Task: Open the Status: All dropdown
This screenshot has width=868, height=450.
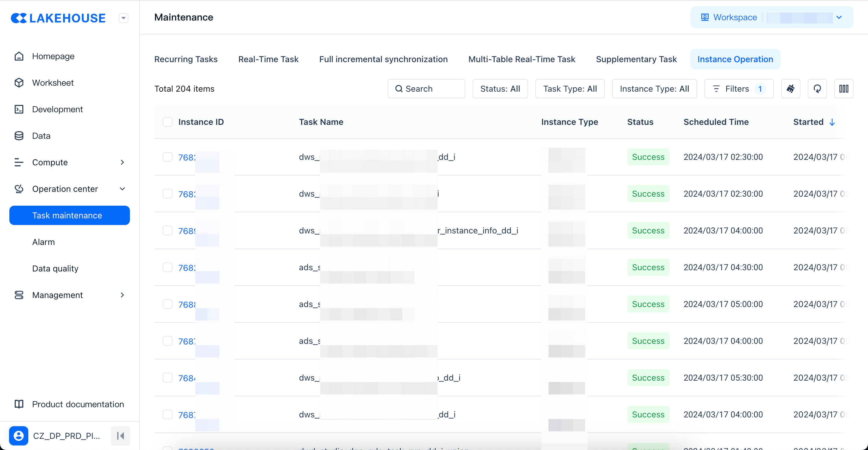Action: pyautogui.click(x=500, y=89)
